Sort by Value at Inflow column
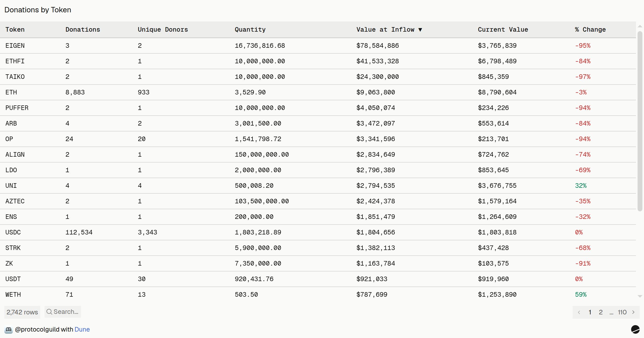 tap(389, 30)
